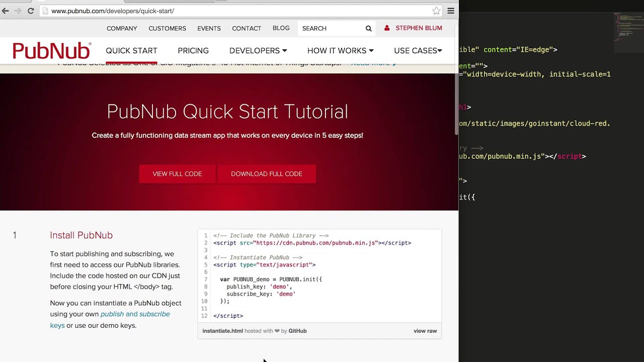The width and height of the screenshot is (644, 362).
Task: Open the COMPANY link
Action: click(x=122, y=29)
